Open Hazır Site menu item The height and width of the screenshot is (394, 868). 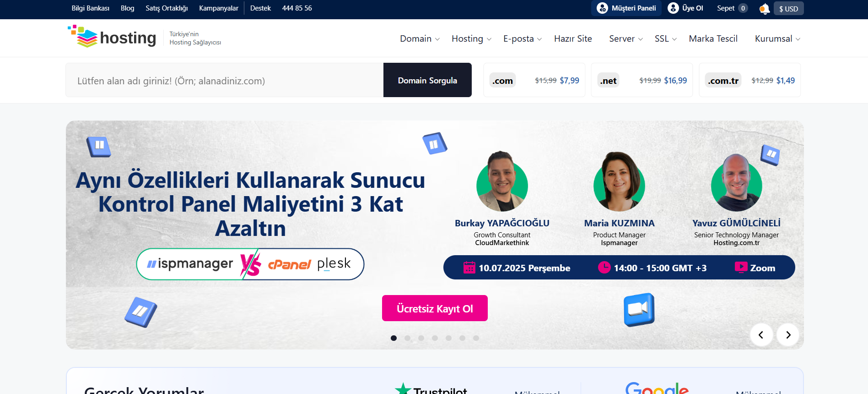(x=573, y=39)
